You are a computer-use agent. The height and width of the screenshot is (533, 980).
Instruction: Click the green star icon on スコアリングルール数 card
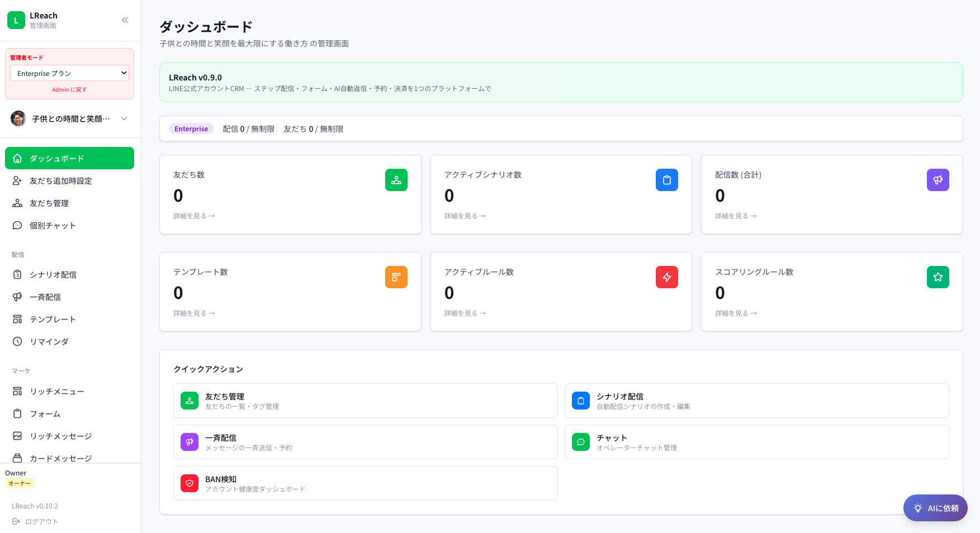(x=938, y=277)
